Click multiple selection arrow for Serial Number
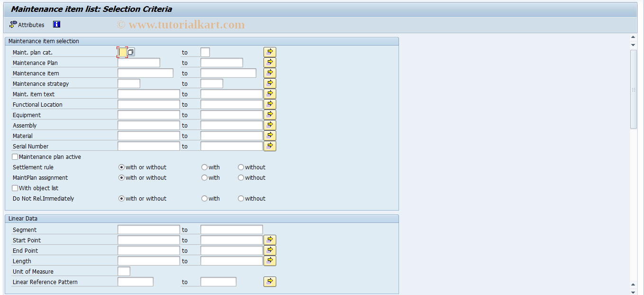The width and height of the screenshot is (644, 295). (x=270, y=146)
